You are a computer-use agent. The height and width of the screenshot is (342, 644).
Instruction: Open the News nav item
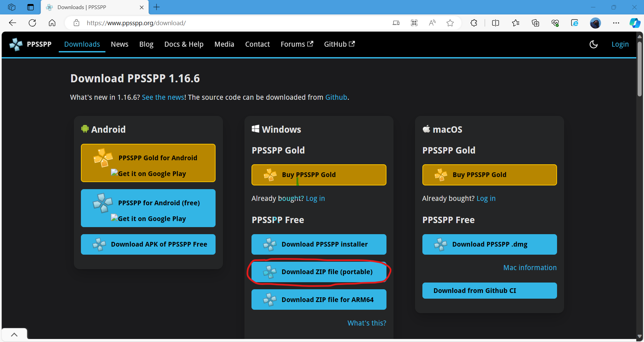coord(120,44)
